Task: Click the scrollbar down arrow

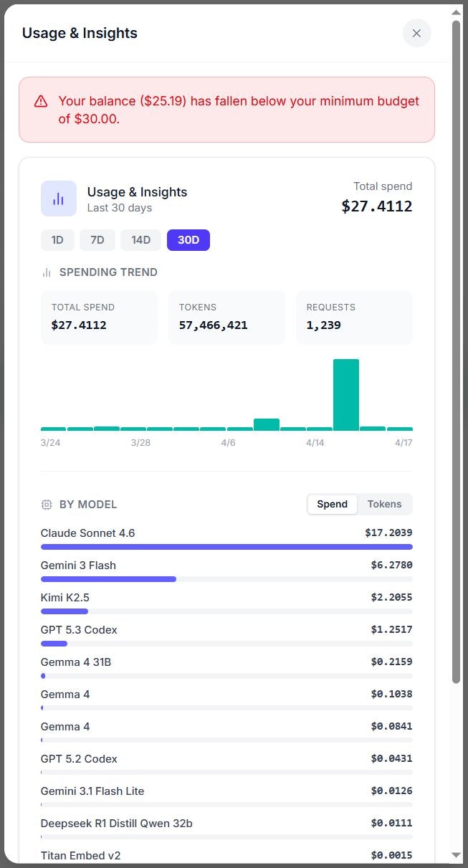Action: 457,855
